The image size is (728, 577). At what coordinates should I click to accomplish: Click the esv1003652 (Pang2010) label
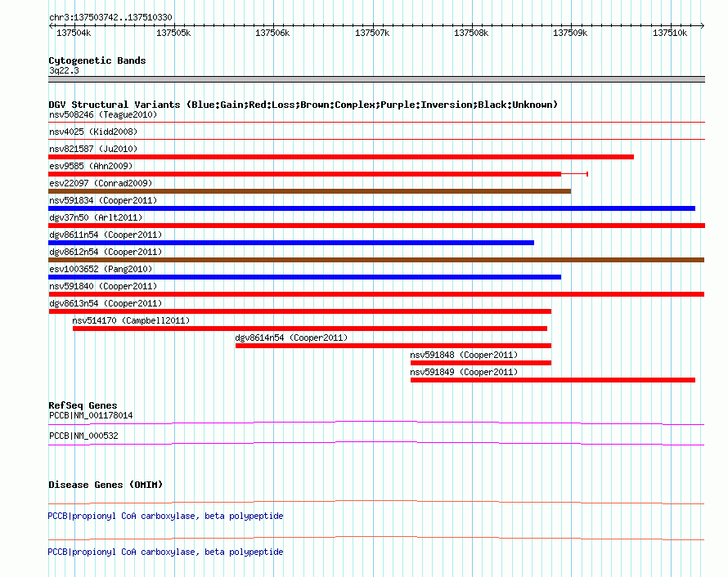coord(101,269)
